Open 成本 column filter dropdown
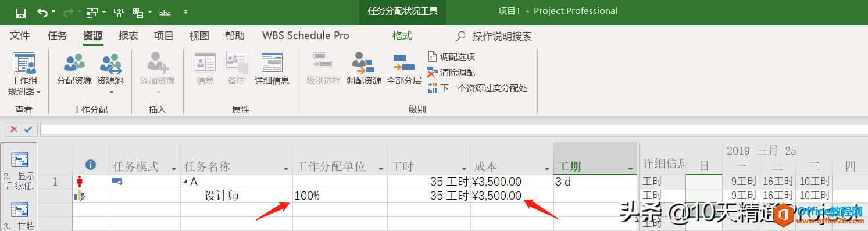 point(546,169)
